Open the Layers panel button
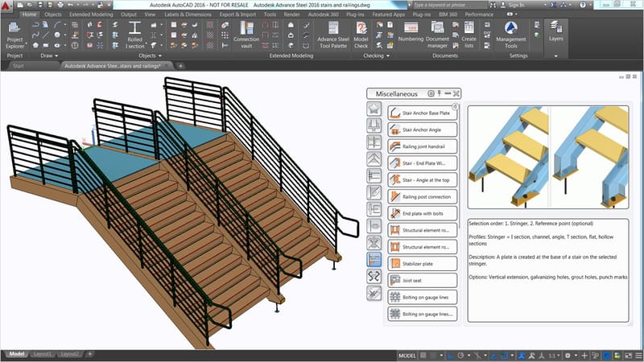The height and width of the screenshot is (362, 644). 555,31
